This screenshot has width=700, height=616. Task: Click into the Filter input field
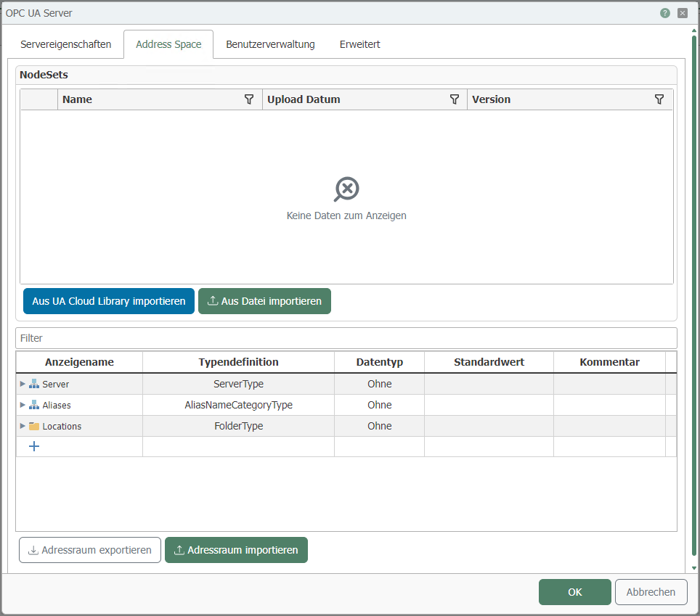(346, 338)
